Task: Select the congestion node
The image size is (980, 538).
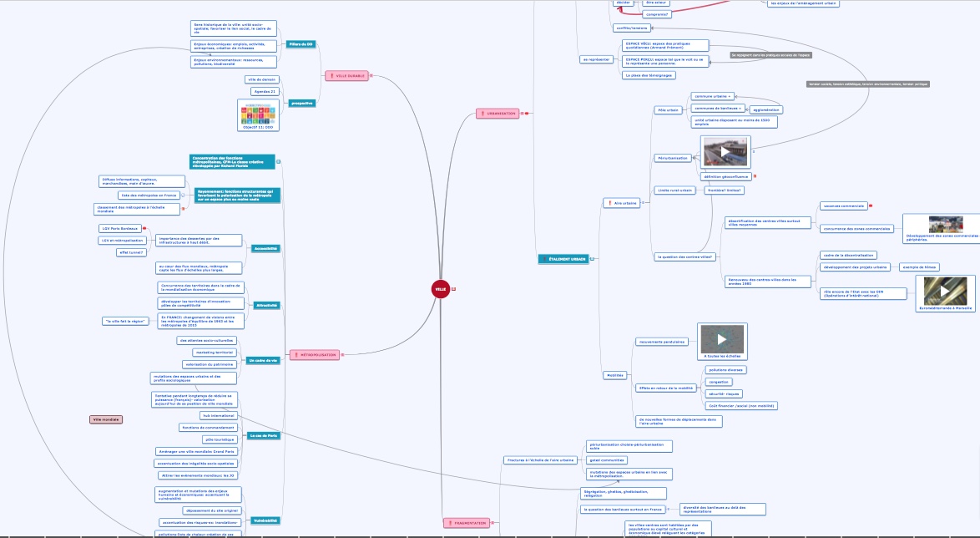Action: tap(718, 383)
